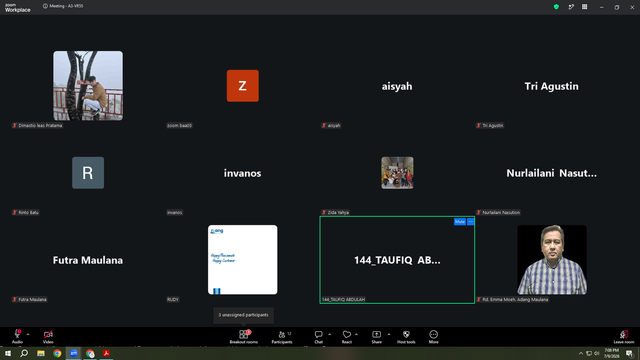The height and width of the screenshot is (360, 640).
Task: Open the More options menu in toolbar
Action: 433,337
